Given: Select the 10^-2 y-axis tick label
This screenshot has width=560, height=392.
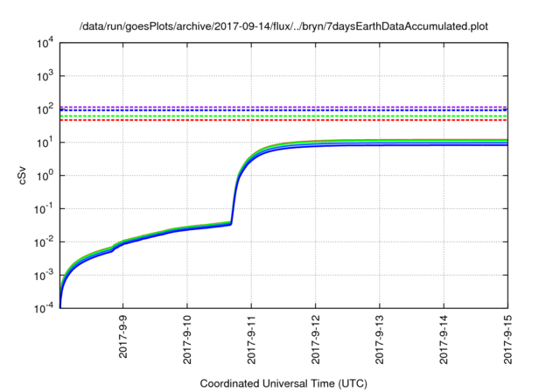Looking at the screenshot, I should 44,242.
